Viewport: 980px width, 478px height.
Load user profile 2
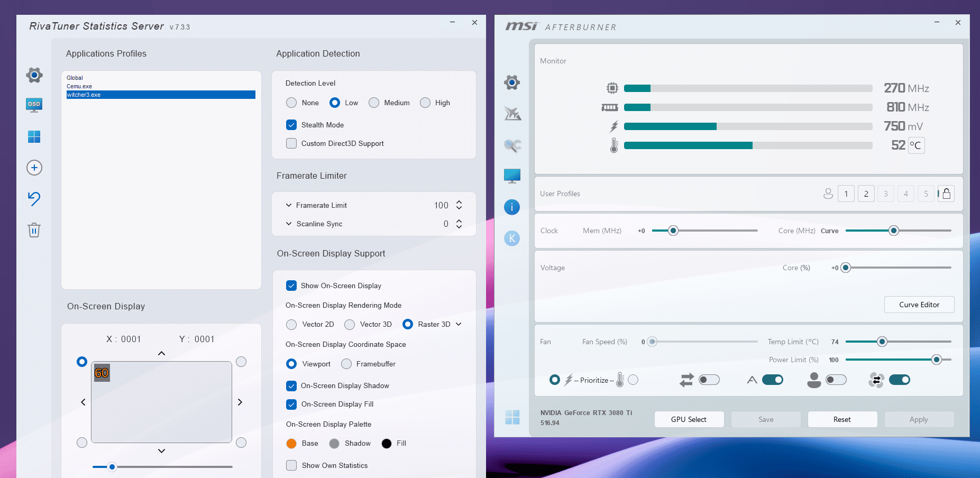tap(866, 194)
